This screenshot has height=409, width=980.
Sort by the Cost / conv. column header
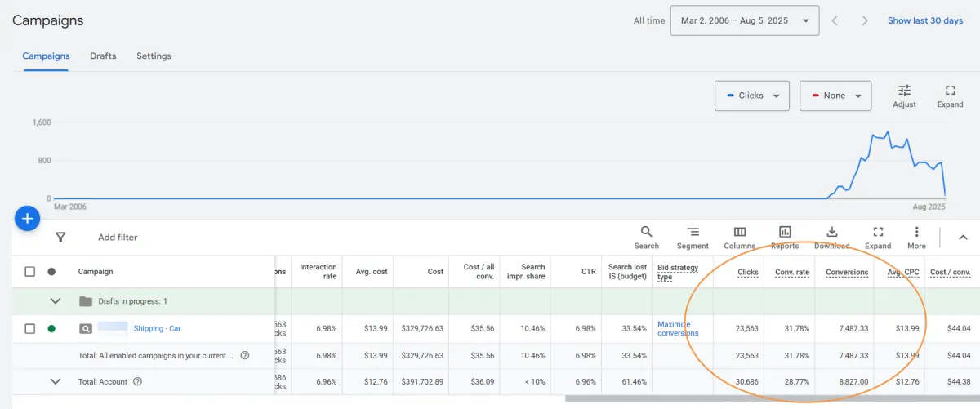pyautogui.click(x=950, y=272)
